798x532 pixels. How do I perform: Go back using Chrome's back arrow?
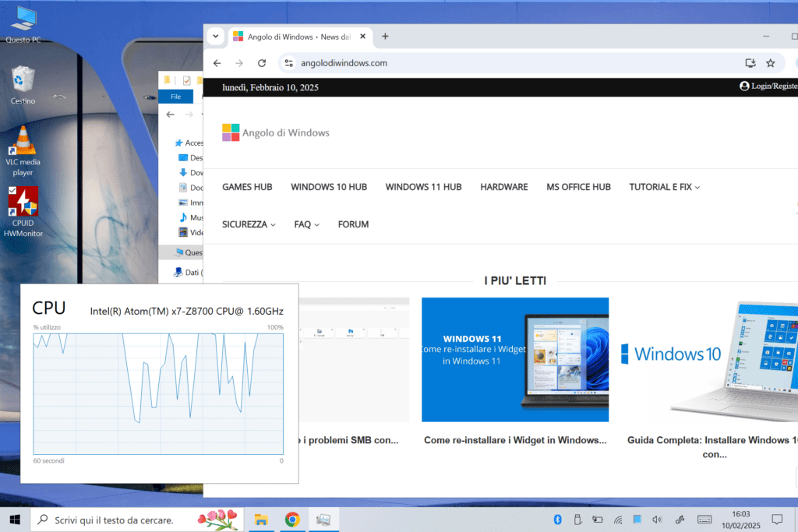point(217,63)
